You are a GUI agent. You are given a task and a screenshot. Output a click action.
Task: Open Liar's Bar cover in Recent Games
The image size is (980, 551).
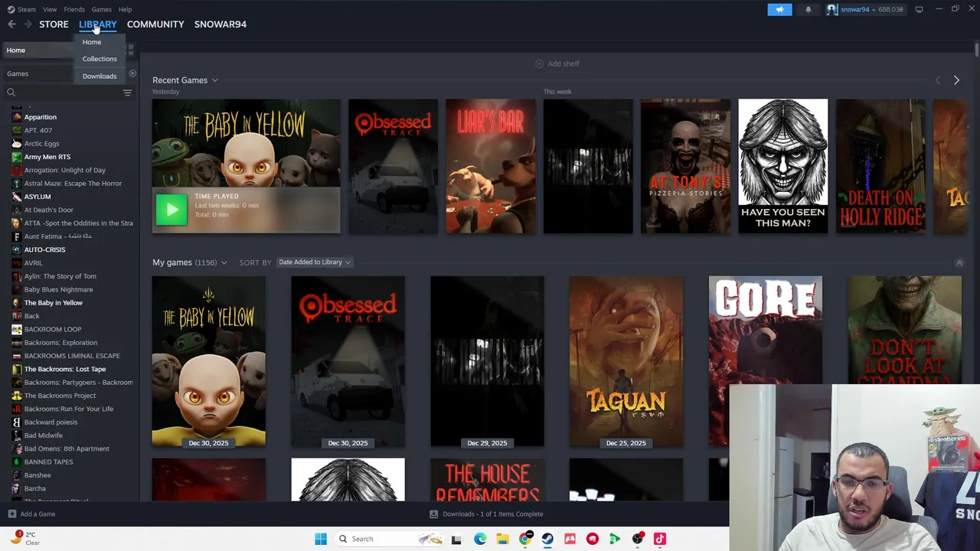pos(491,166)
